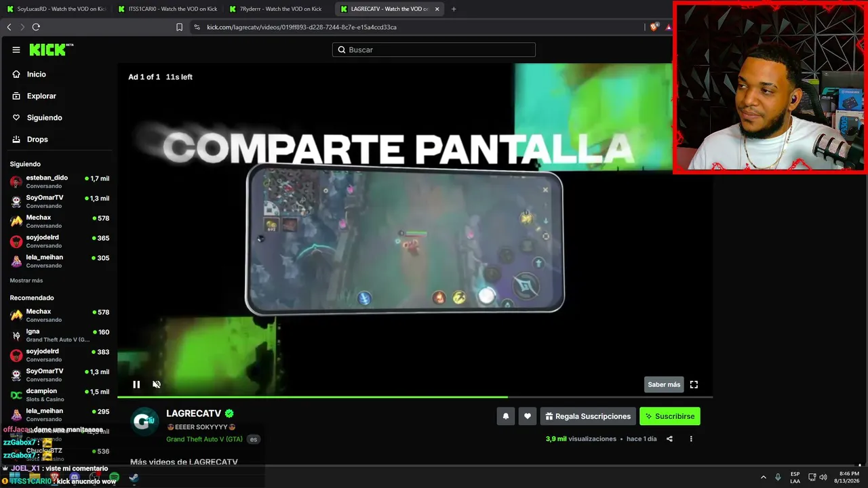Open SoyOmarTV channel under Siguiendo
The width and height of the screenshot is (868, 488).
[x=59, y=201]
